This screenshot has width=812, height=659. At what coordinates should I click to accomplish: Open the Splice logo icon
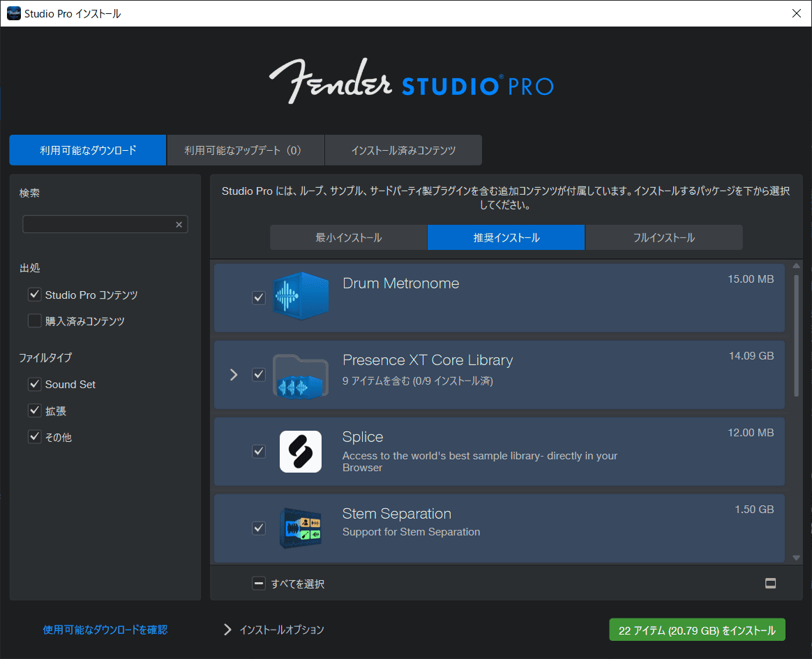pos(301,451)
